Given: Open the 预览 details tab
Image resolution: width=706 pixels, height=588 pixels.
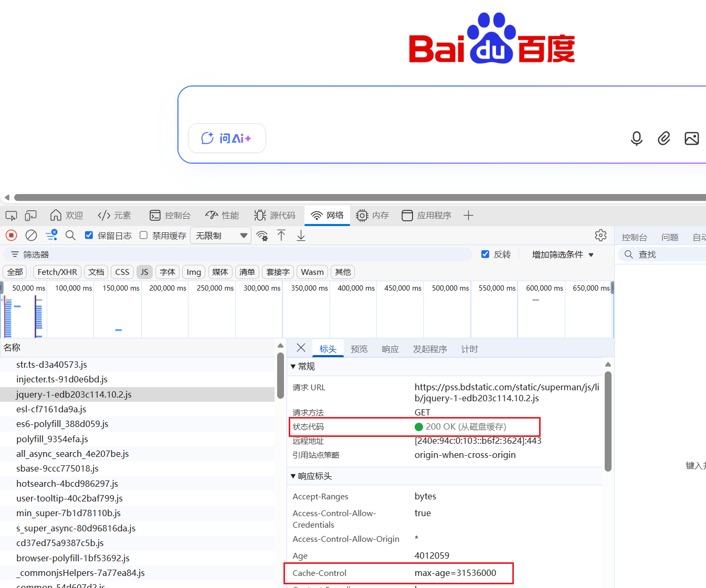Looking at the screenshot, I should coord(359,349).
